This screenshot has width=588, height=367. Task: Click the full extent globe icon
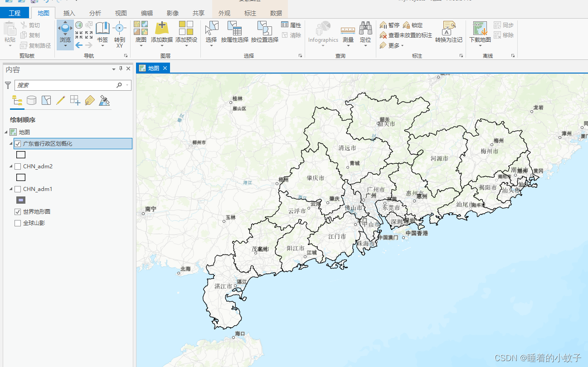pyautogui.click(x=79, y=25)
